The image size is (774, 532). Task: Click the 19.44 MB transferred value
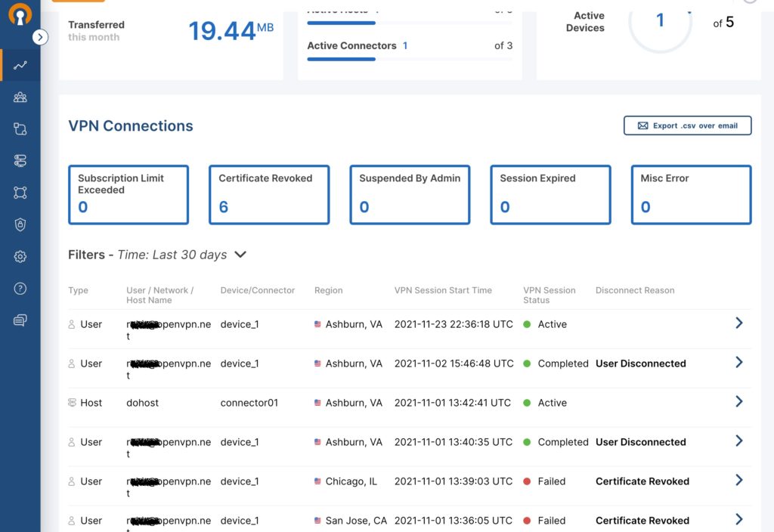pyautogui.click(x=231, y=30)
